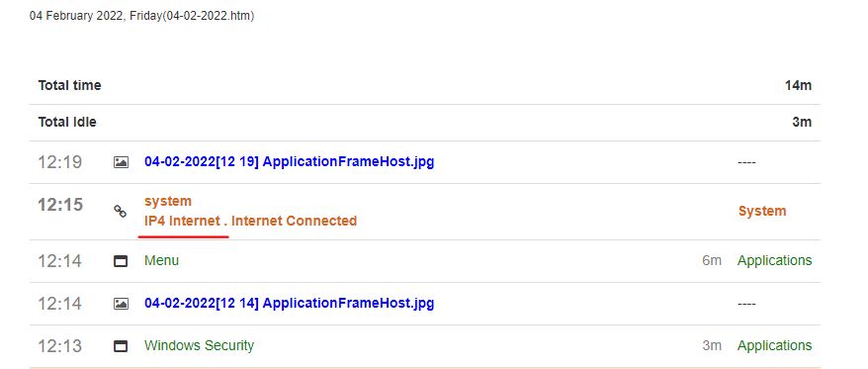
Task: Click the image icon beside 12:14 screenshot
Action: coord(121,304)
